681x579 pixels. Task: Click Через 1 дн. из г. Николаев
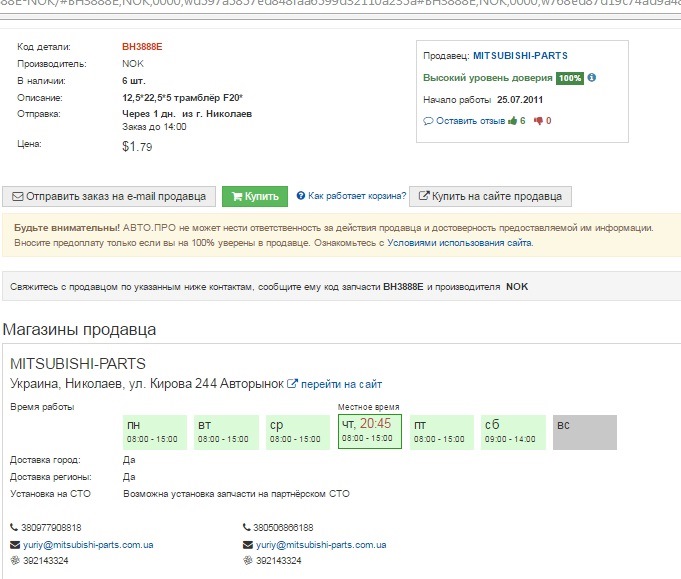click(187, 114)
